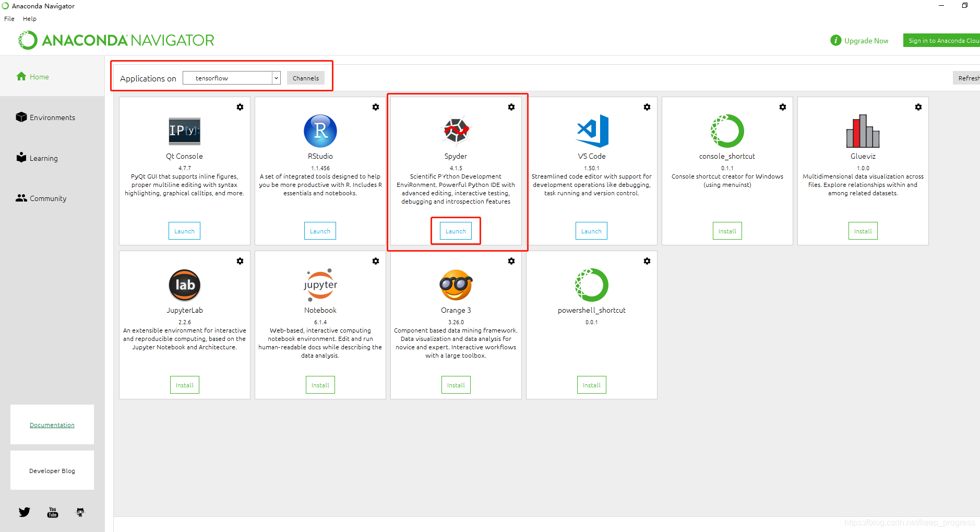The width and height of the screenshot is (980, 532).
Task: Click the console_shortcut green ring icon
Action: (x=727, y=131)
